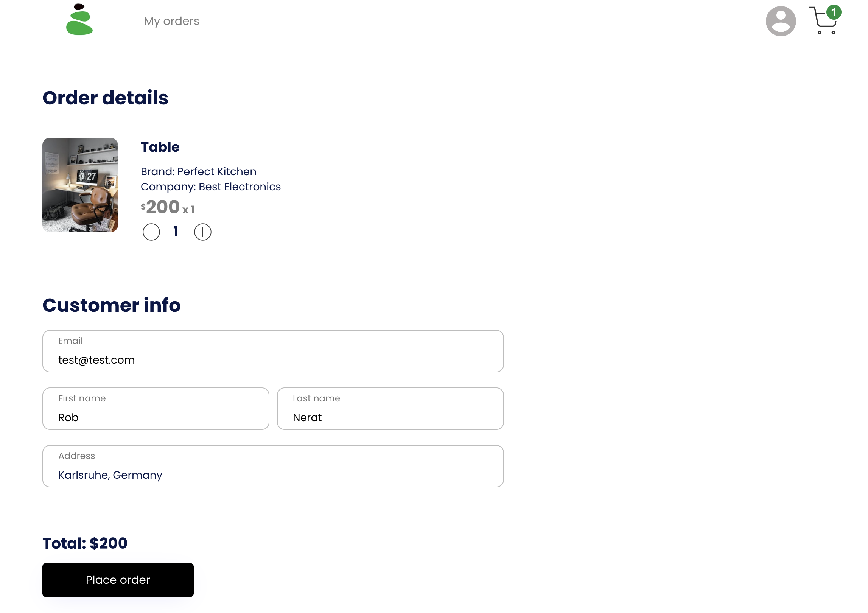The width and height of the screenshot is (868, 613).
Task: Open the Table product thumbnail
Action: pyautogui.click(x=80, y=185)
